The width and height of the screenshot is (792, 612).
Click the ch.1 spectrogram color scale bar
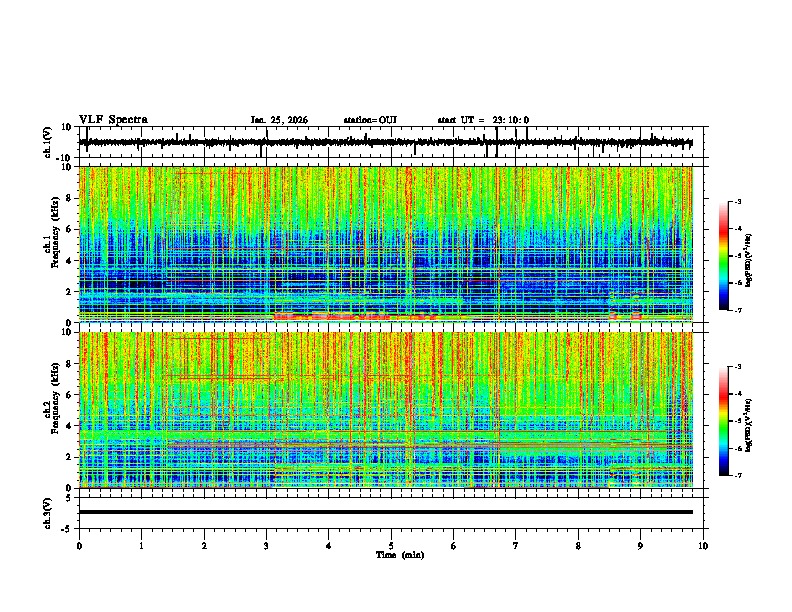tap(724, 256)
